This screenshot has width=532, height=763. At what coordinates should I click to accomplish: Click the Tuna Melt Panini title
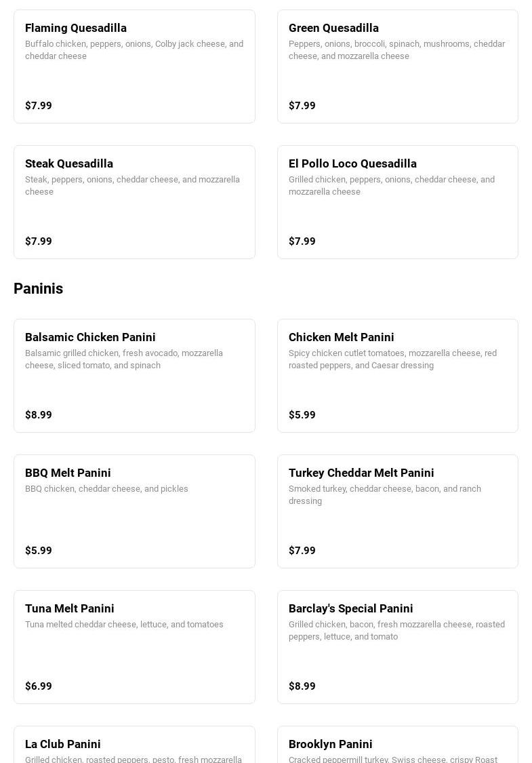pos(70,608)
